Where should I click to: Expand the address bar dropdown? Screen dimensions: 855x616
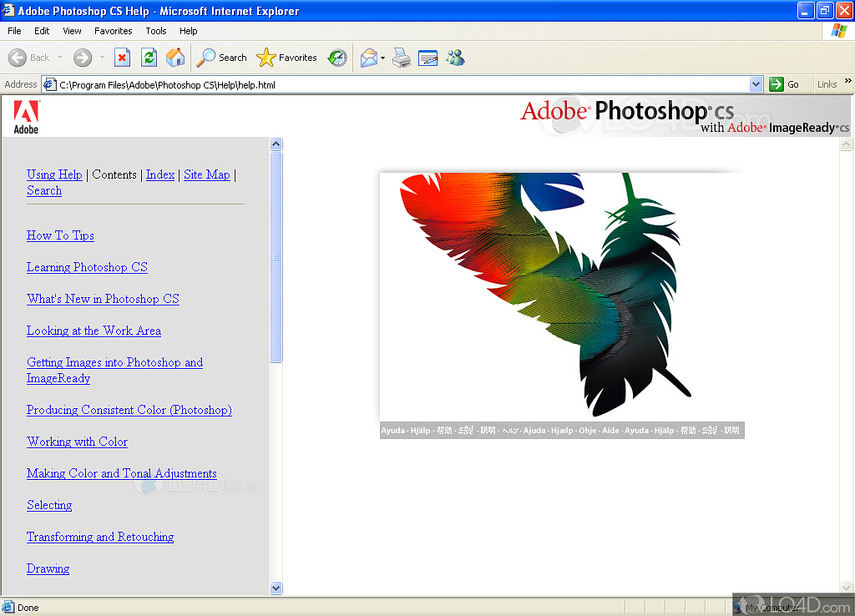756,84
